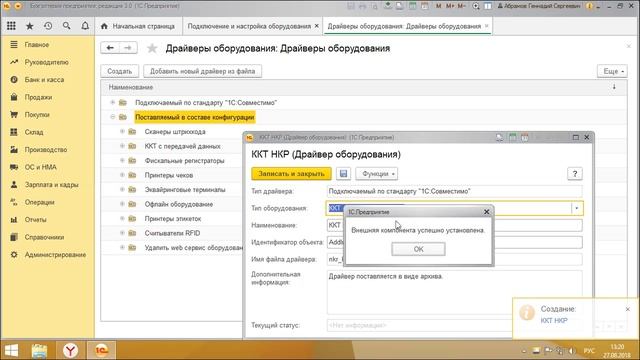Open Функции dropdown button
Image resolution: width=640 pixels, height=360 pixels.
(377, 173)
